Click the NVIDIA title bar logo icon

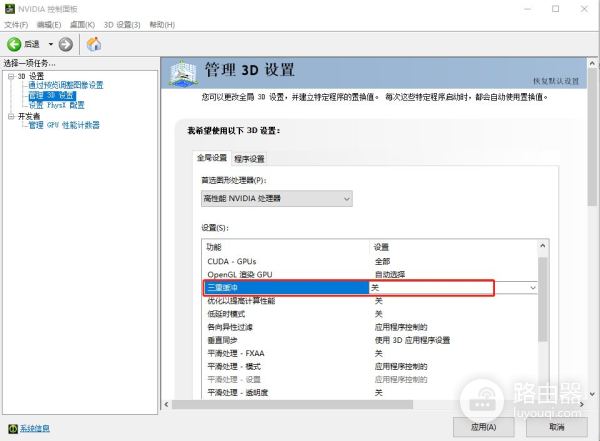pos(10,8)
